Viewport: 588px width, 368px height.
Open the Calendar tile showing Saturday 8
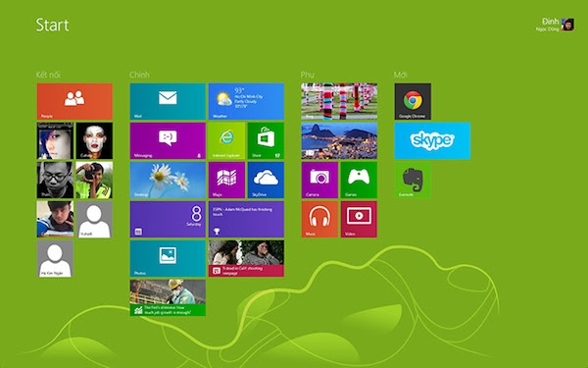pos(168,219)
